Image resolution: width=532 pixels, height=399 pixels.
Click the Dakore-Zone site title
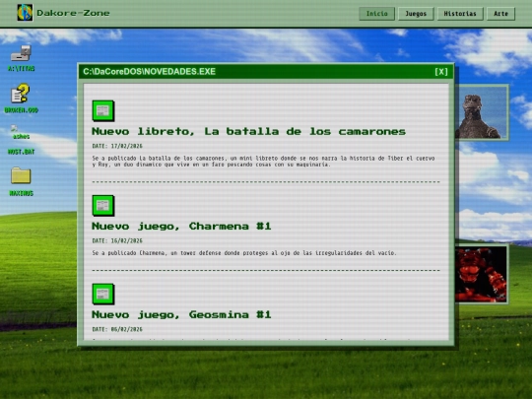click(73, 13)
